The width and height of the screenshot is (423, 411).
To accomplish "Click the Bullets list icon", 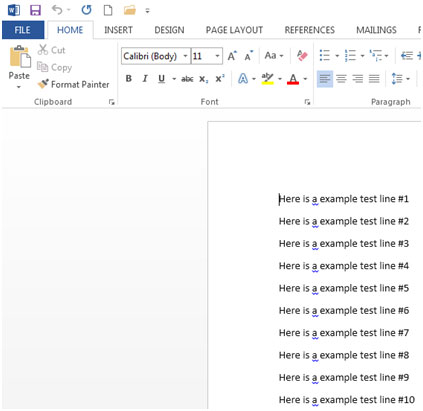I will click(x=325, y=55).
